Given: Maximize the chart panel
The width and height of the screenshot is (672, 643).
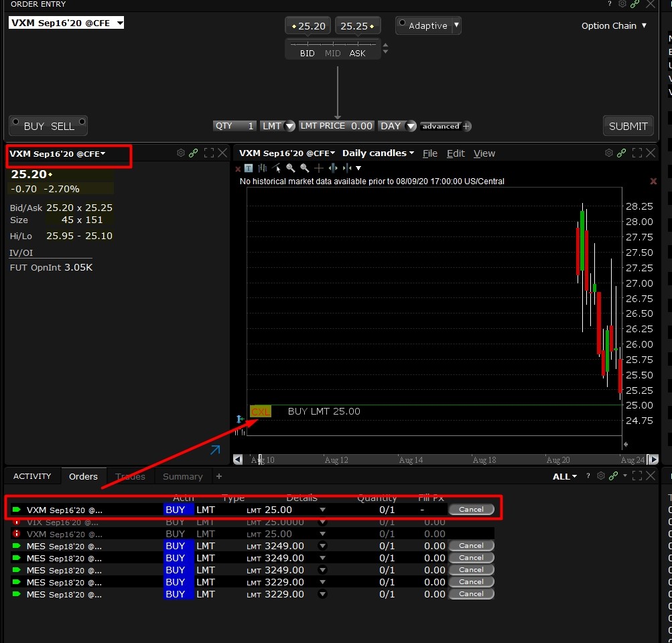Looking at the screenshot, I should (637, 153).
